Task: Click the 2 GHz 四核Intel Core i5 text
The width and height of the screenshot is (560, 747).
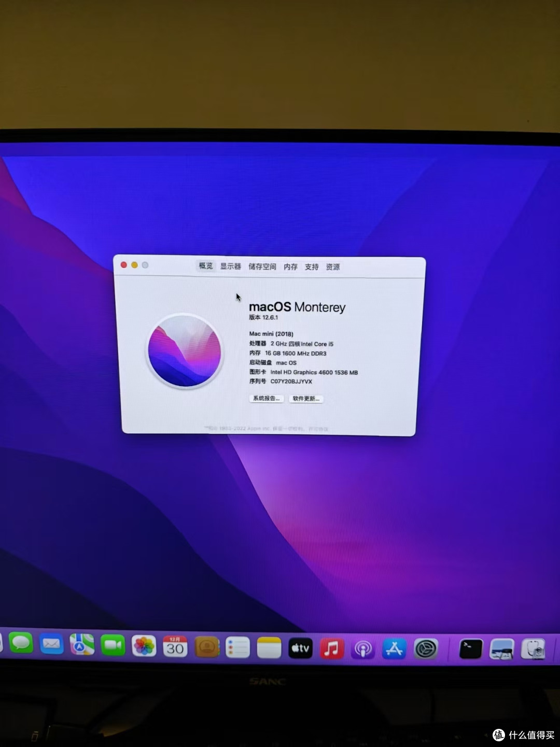Action: pos(302,344)
